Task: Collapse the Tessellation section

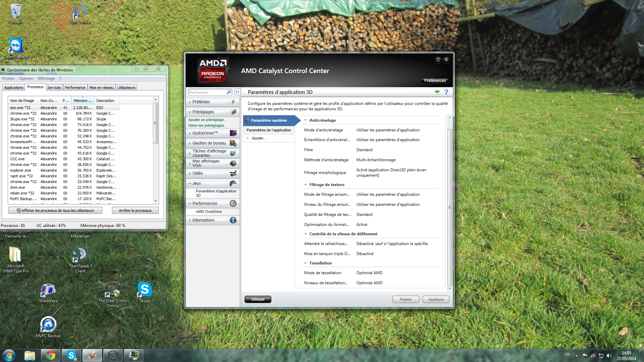Action: point(306,263)
